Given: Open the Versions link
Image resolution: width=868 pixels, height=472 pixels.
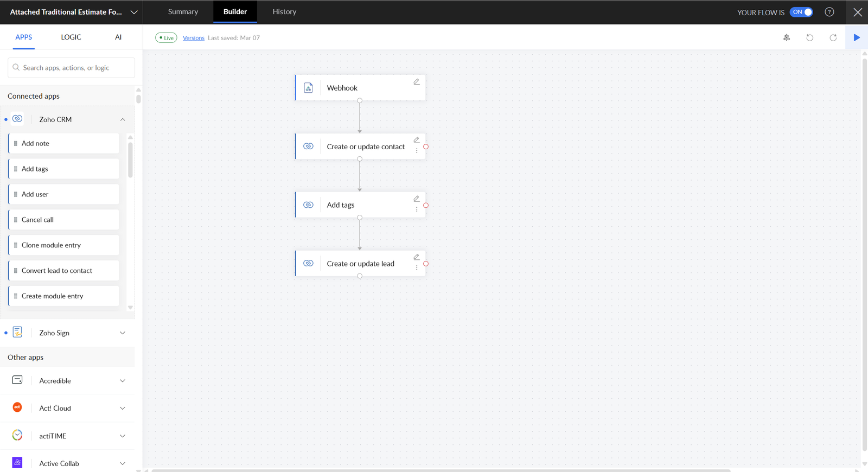Looking at the screenshot, I should point(194,38).
